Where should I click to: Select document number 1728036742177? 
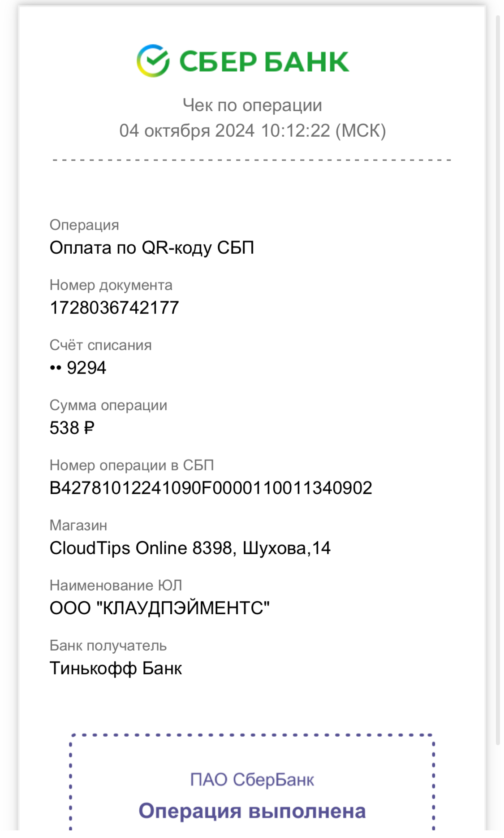114,308
